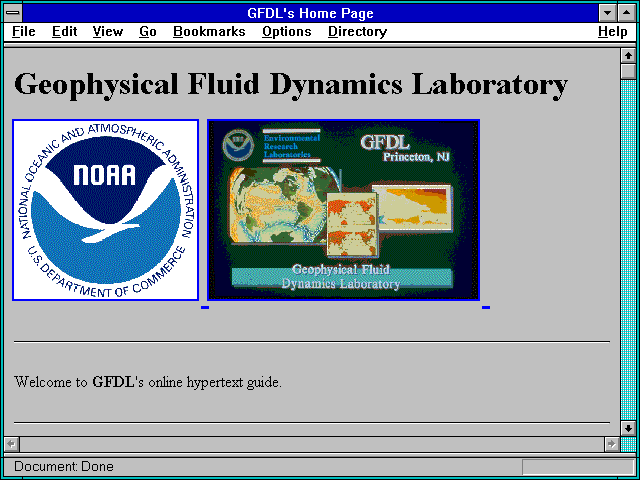Open the Directory menu
This screenshot has height=480, width=640.
[x=358, y=31]
